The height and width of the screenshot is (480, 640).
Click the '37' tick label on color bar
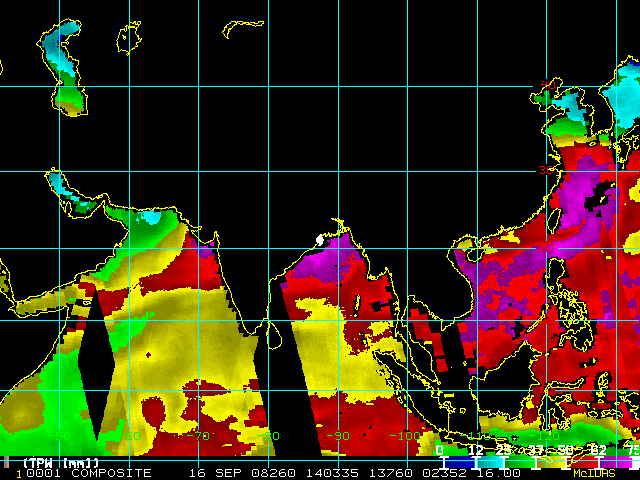coord(536,450)
